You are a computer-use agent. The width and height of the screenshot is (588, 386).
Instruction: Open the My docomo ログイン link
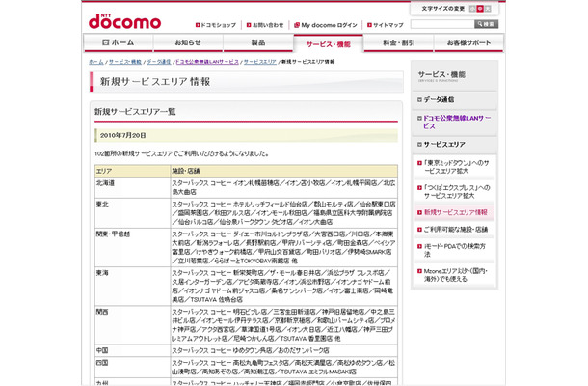coord(326,25)
